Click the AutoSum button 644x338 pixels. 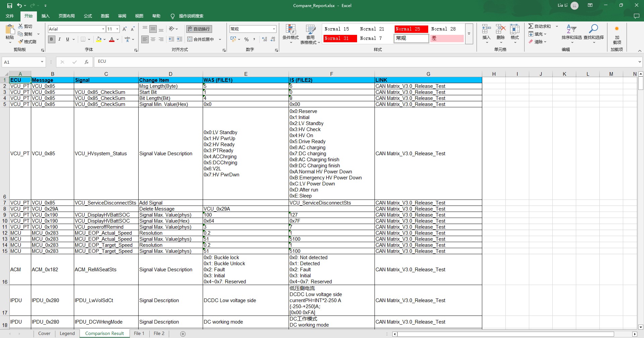point(539,26)
